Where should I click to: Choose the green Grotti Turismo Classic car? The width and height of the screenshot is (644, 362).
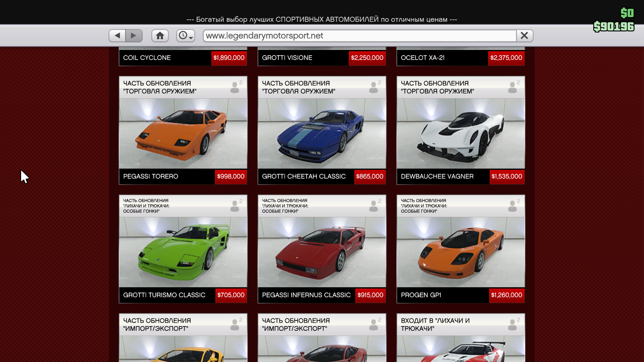click(183, 252)
